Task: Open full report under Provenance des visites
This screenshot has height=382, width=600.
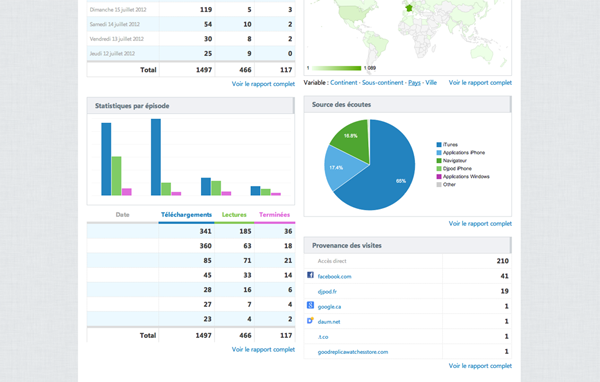Action: [x=480, y=366]
